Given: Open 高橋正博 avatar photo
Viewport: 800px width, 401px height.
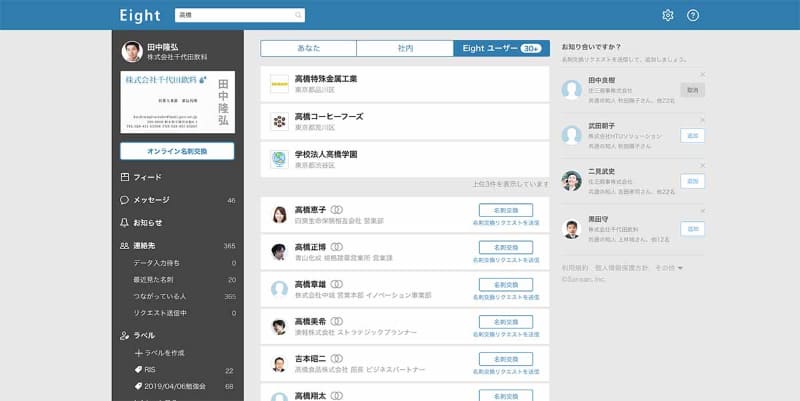Looking at the screenshot, I should [x=279, y=252].
